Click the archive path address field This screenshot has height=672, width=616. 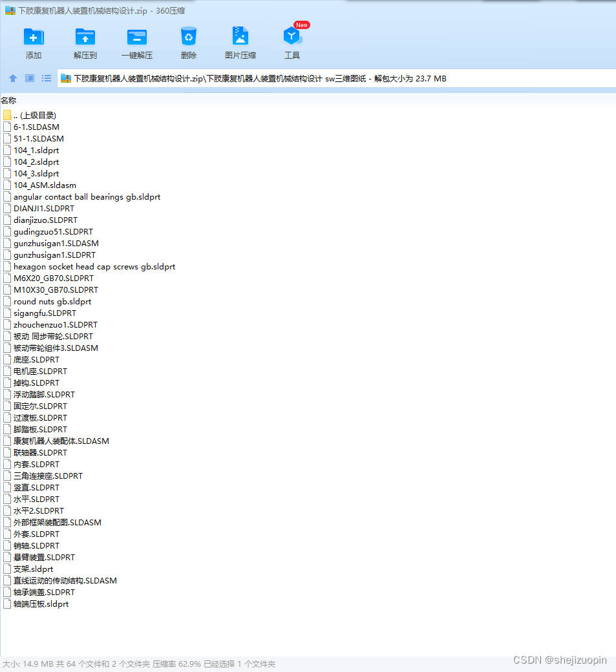pyautogui.click(x=337, y=78)
